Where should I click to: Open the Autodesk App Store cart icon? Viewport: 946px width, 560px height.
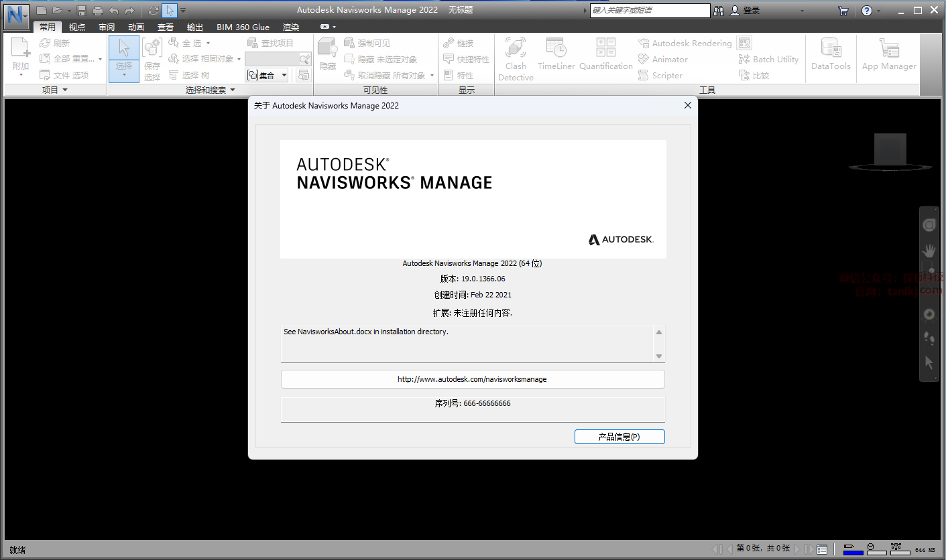843,11
